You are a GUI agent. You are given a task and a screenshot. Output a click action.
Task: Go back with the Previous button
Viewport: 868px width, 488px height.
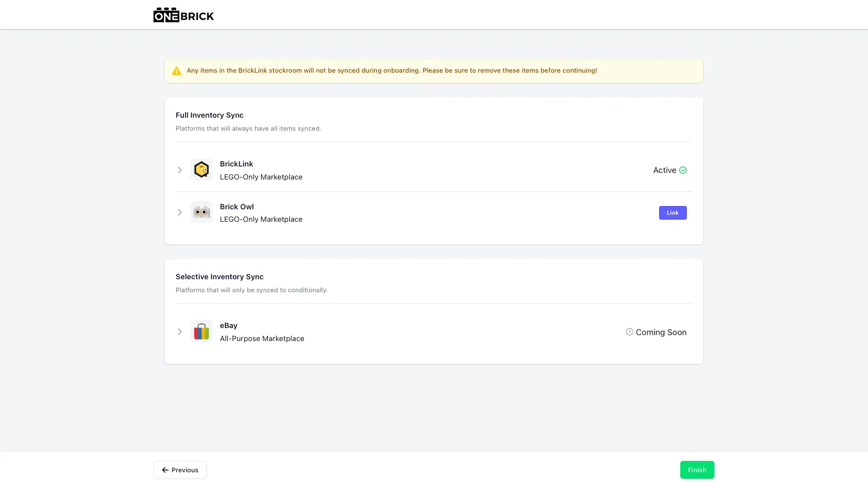[x=180, y=470]
